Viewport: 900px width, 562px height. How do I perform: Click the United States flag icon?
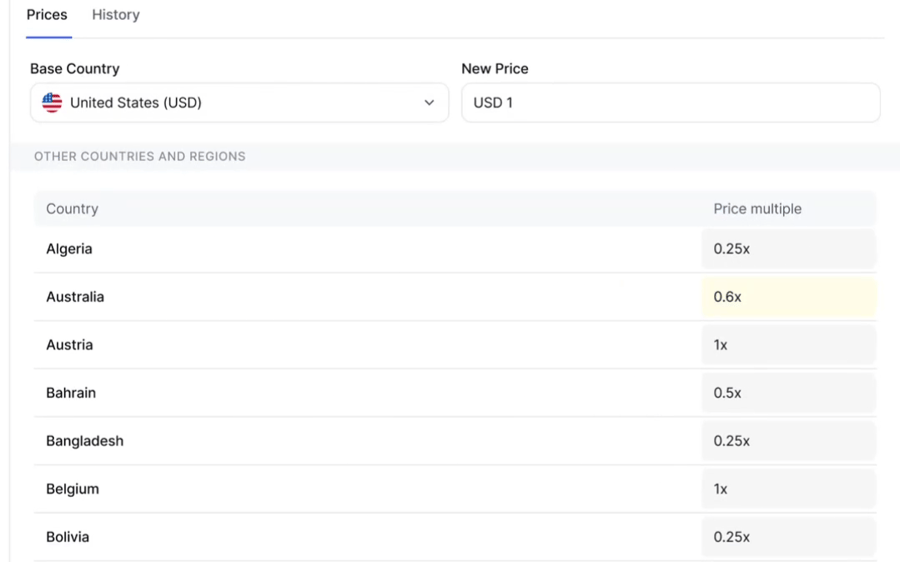pos(52,103)
